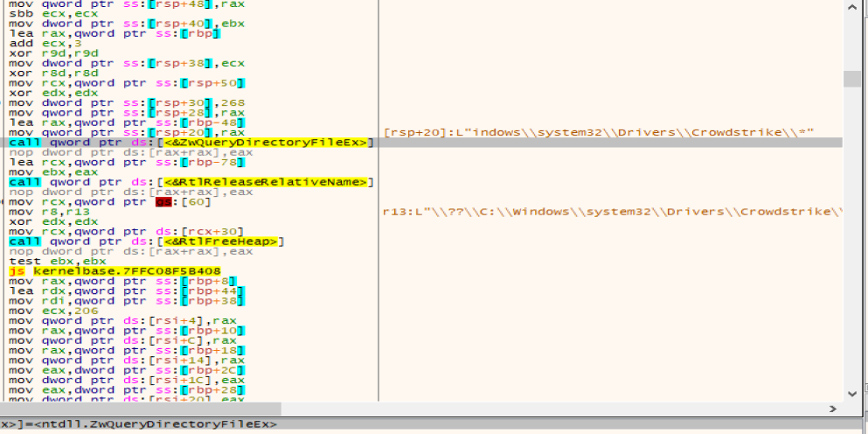868x434 pixels.
Task: Click the horizontal scrollbar thumb
Action: (141, 409)
